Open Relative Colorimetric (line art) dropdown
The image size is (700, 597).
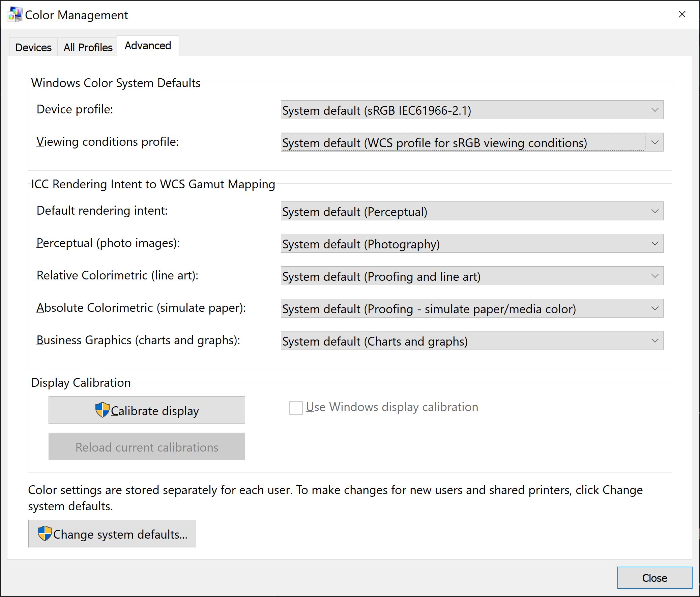pos(472,276)
